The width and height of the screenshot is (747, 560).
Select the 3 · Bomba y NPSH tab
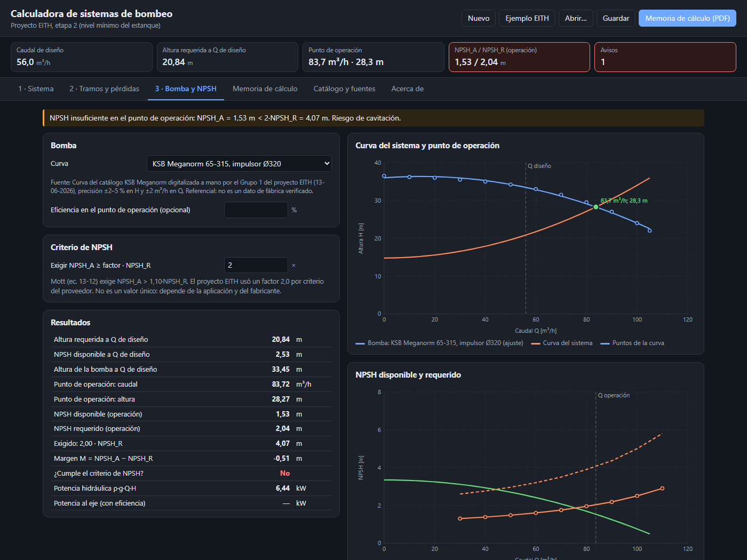coord(186,89)
